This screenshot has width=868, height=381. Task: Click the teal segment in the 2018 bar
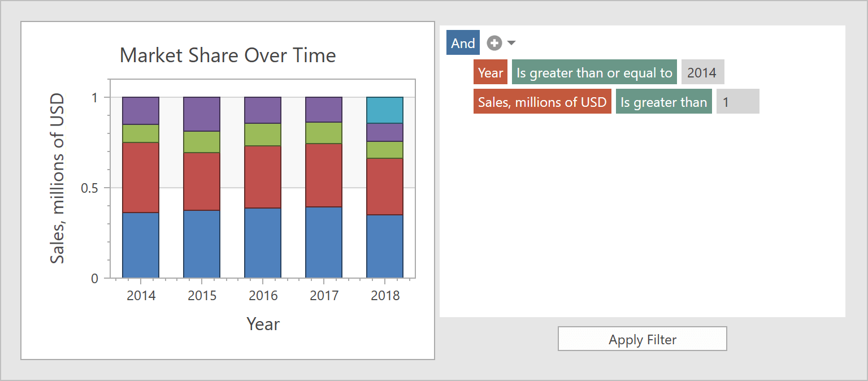click(x=385, y=110)
